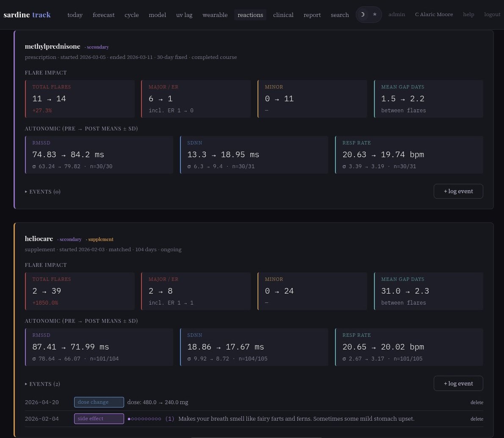Click the side effect severity dots
Image resolution: width=504 pixels, height=438 pixels.
[x=144, y=419]
